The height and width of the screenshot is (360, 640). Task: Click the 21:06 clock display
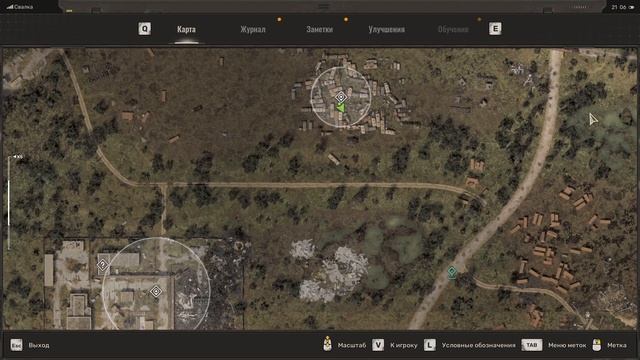pos(618,7)
